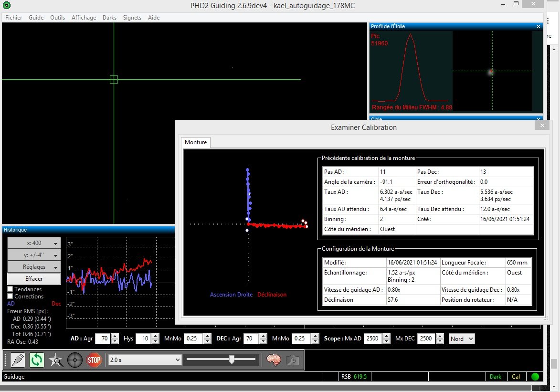The width and height of the screenshot is (560, 392).
Task: Decrease the Mx DEC stepper
Action: 440,341
